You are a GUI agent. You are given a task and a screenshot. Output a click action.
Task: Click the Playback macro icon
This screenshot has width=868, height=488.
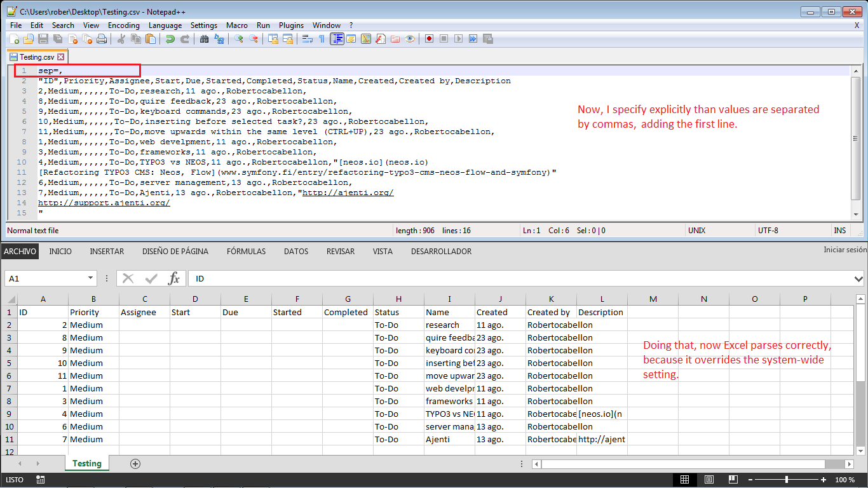coord(458,39)
